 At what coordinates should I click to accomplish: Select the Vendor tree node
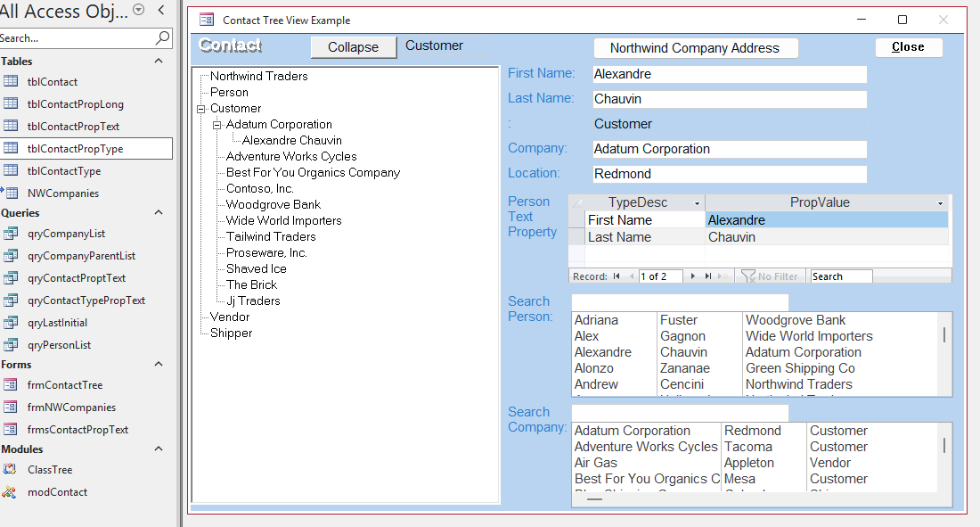pyautogui.click(x=230, y=317)
